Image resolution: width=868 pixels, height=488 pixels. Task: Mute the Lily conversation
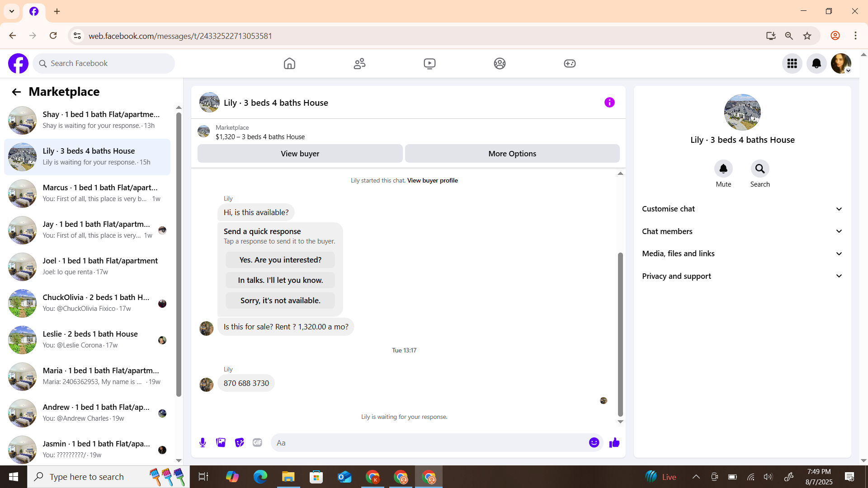point(723,169)
